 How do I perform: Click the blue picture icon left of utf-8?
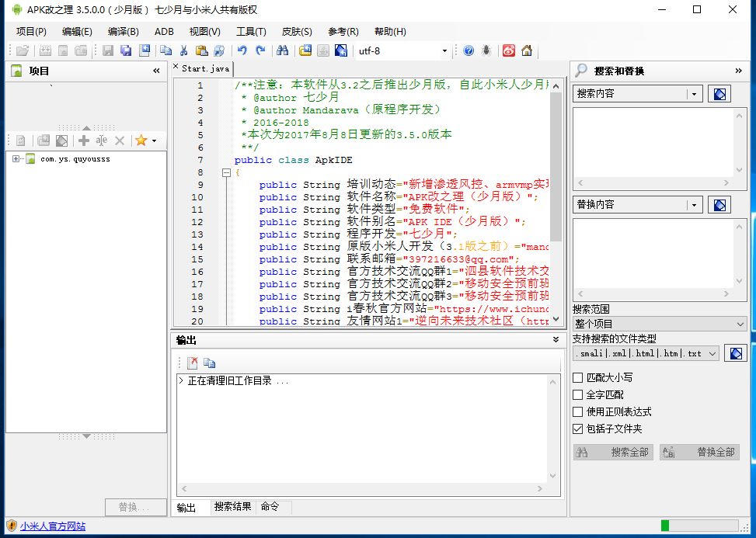point(341,50)
